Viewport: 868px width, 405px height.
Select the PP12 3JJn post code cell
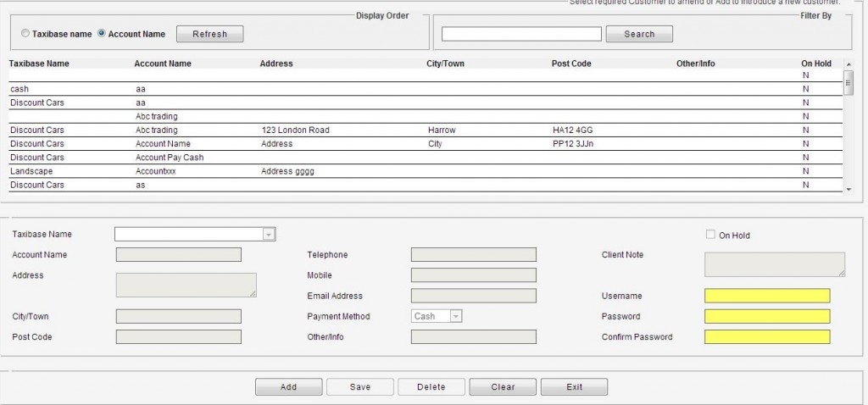point(574,144)
